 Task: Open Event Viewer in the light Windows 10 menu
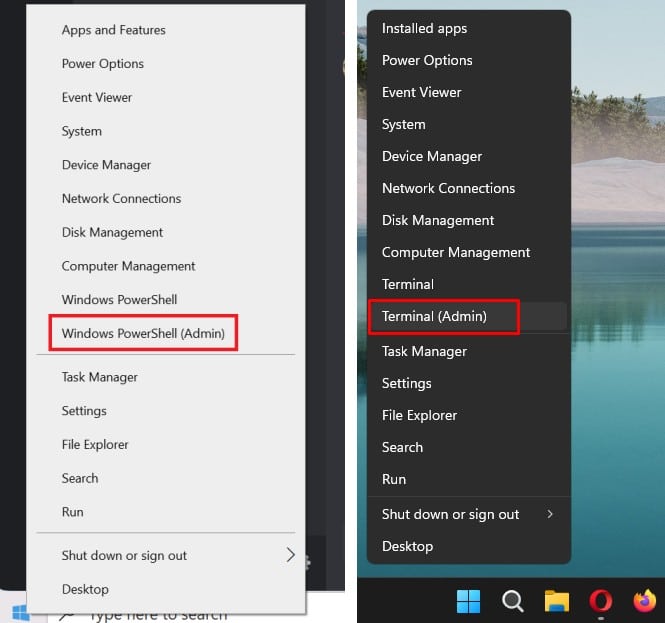166,98
